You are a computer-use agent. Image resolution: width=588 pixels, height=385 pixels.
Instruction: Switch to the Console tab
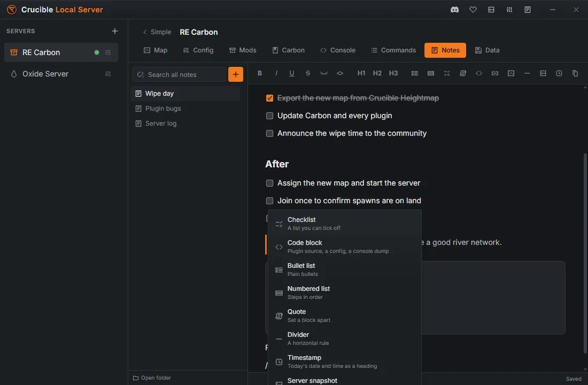pos(337,50)
